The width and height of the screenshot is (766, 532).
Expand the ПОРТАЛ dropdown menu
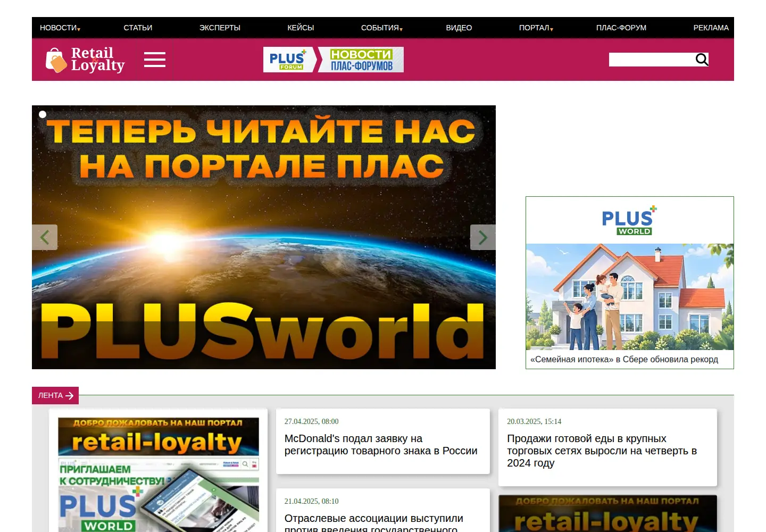click(536, 28)
